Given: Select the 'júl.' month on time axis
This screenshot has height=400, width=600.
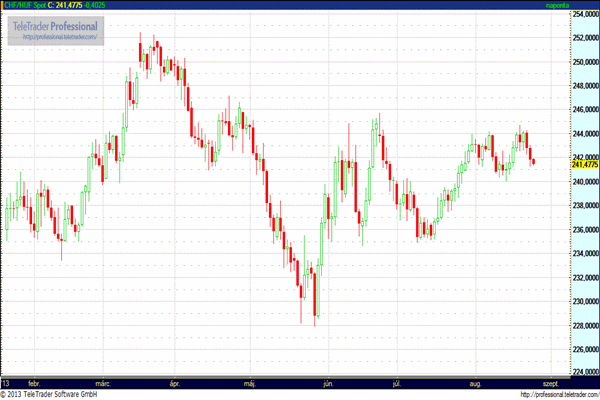Looking at the screenshot, I should pyautogui.click(x=396, y=383).
